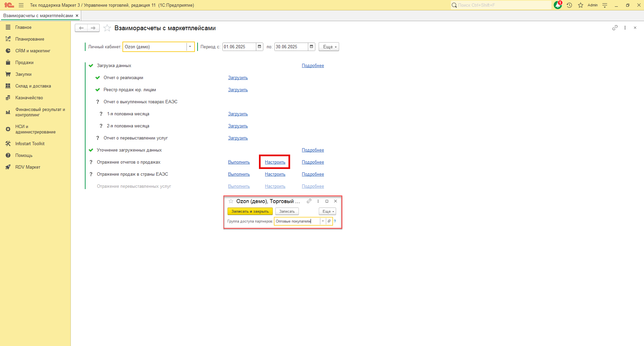Click Загрузить link for Отчет о реализации

[238, 78]
